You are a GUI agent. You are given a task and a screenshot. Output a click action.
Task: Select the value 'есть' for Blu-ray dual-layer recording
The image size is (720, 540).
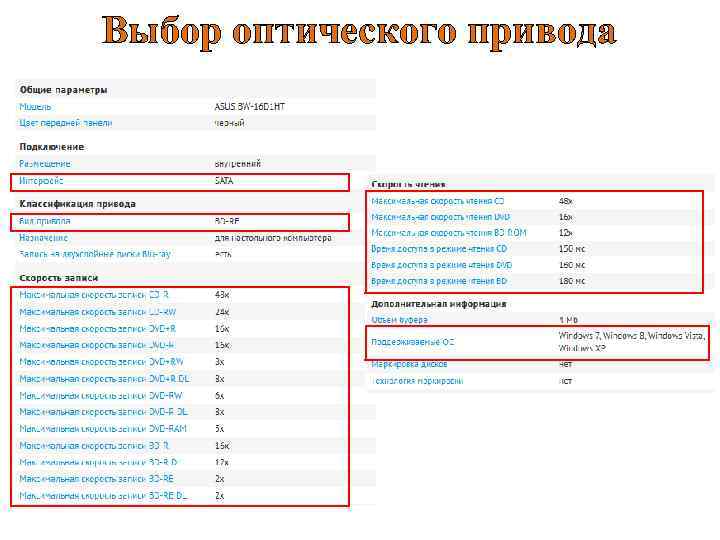pyautogui.click(x=223, y=254)
